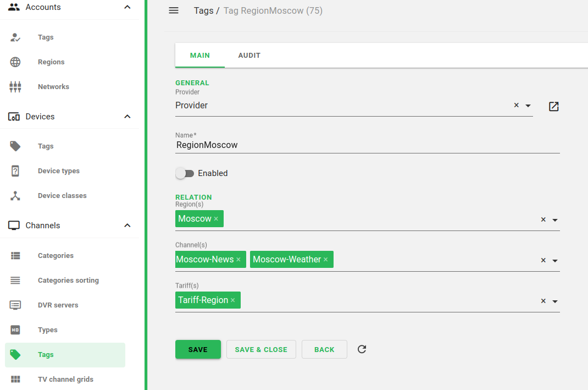The height and width of the screenshot is (390, 588).
Task: Open TV channel grids icon
Action: [x=15, y=380]
